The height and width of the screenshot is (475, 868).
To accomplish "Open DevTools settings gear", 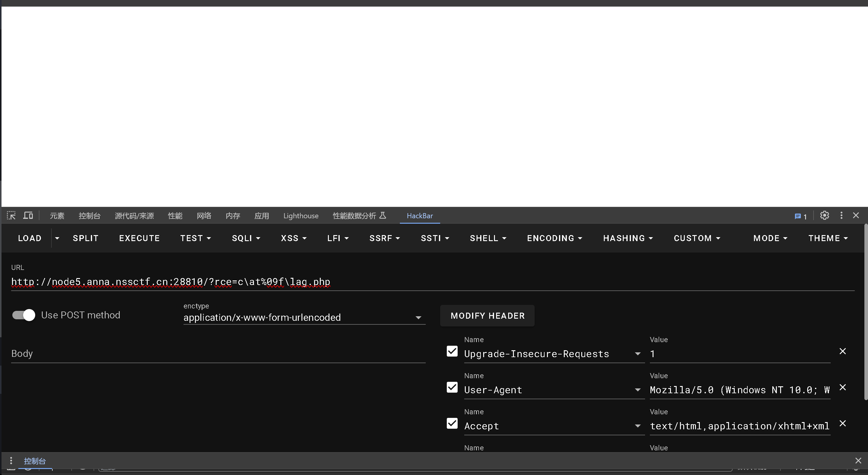I will coord(824,216).
